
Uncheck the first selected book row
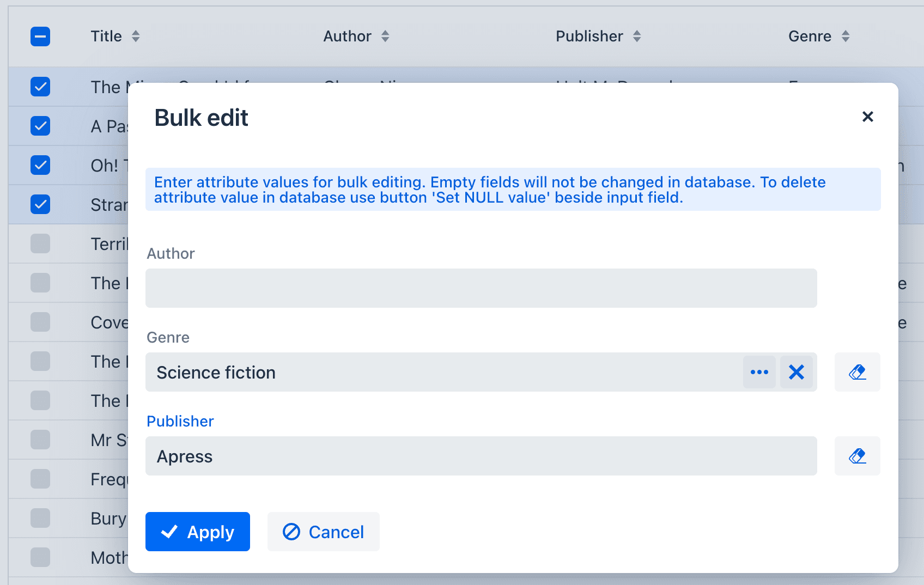[x=40, y=87]
